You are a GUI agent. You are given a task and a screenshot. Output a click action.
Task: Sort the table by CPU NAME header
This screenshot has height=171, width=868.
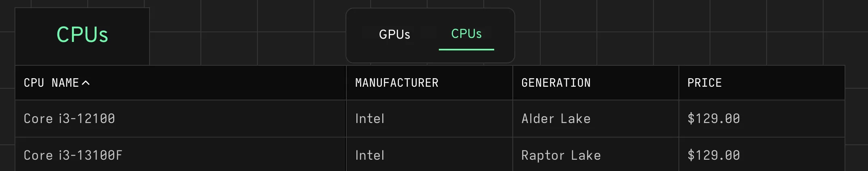coord(51,83)
